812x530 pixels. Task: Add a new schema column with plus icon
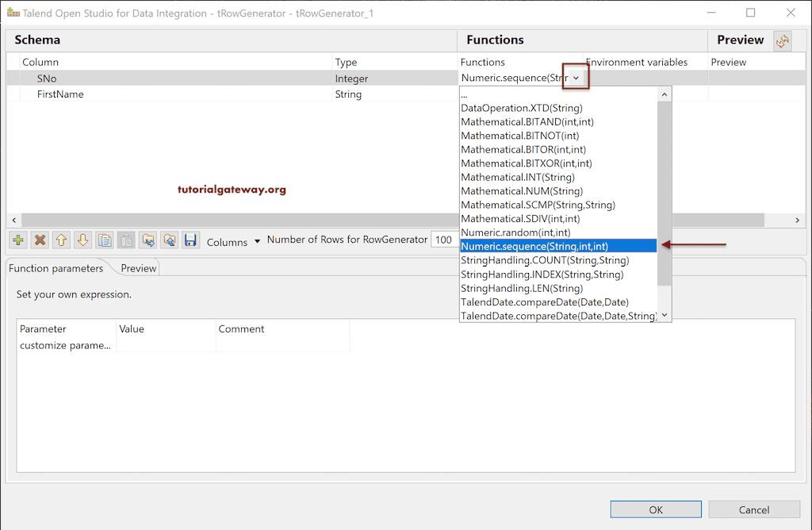(x=19, y=240)
